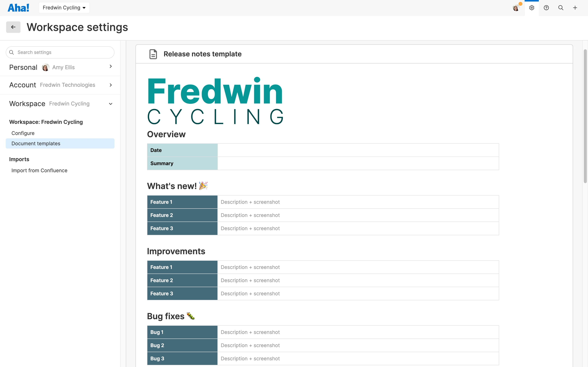This screenshot has width=588, height=367.
Task: Click inside the Search settings field
Action: click(60, 52)
